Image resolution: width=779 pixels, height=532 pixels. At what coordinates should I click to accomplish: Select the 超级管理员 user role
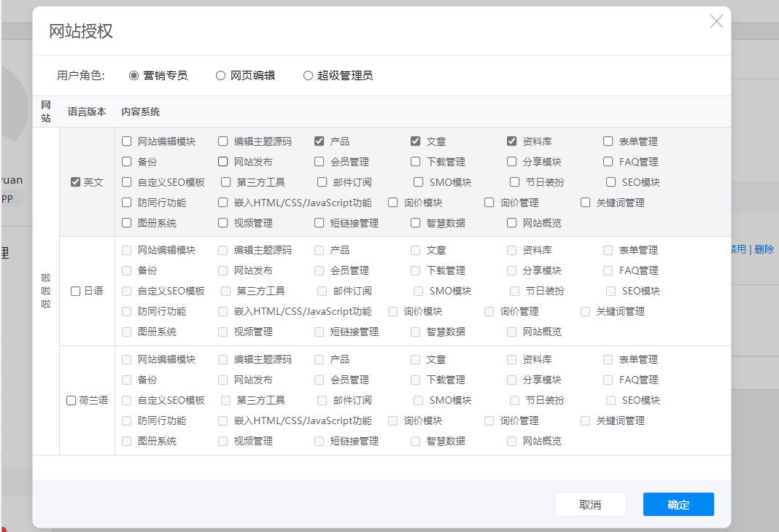307,75
